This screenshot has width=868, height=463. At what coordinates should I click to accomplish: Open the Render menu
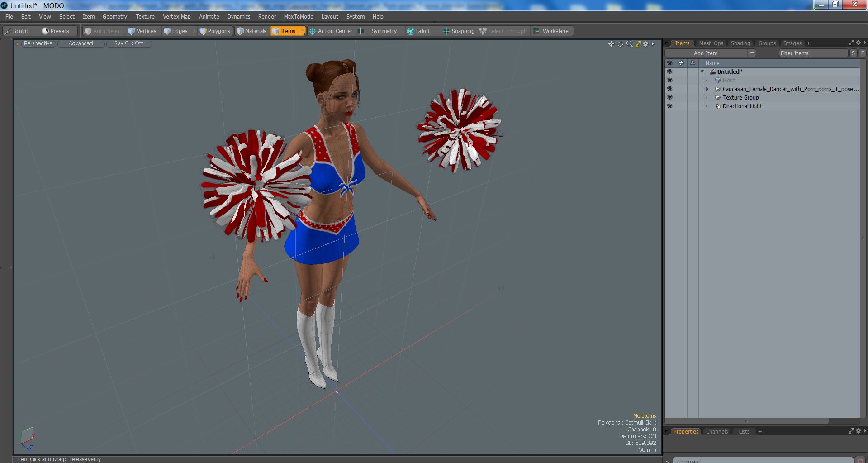(267, 16)
